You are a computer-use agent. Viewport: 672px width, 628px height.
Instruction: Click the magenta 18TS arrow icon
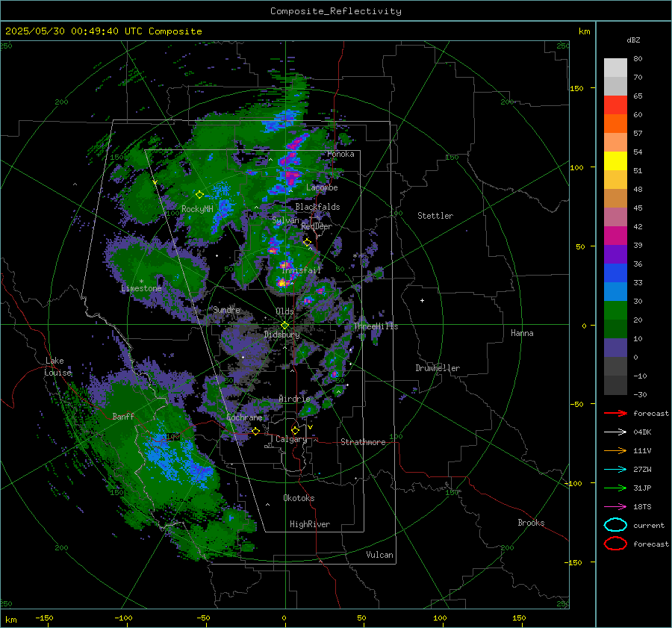tap(615, 507)
